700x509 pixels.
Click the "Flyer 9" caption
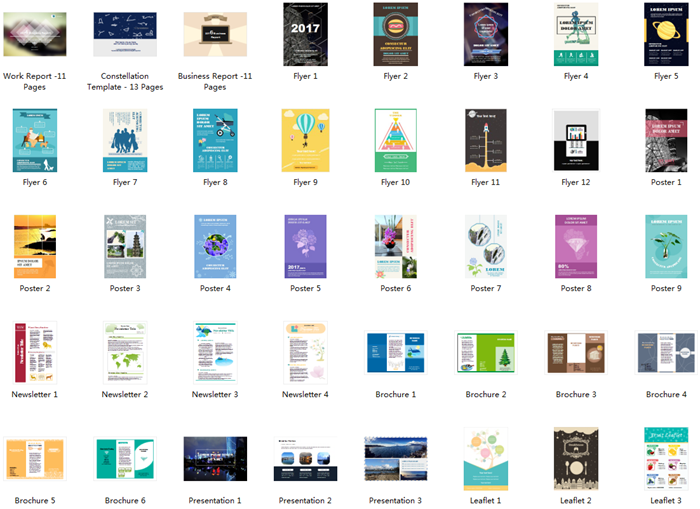point(305,182)
